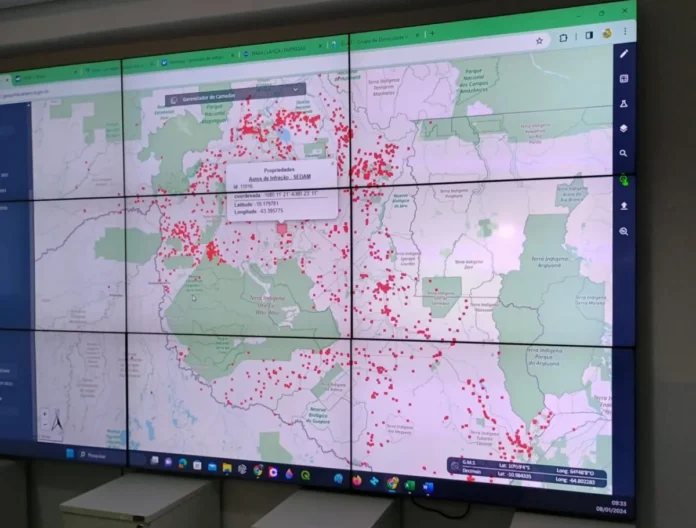Click the bottom zoom magnifier icon in sidebar
The height and width of the screenshot is (528, 696).
click(624, 231)
